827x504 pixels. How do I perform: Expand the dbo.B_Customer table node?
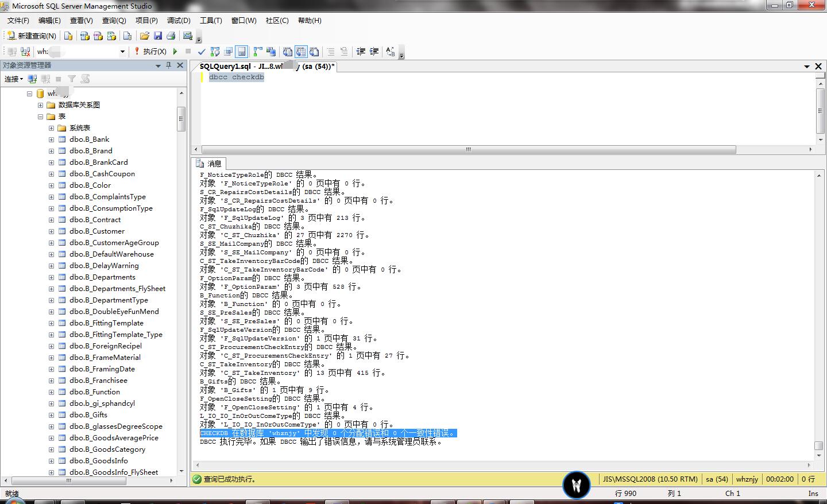pyautogui.click(x=52, y=231)
